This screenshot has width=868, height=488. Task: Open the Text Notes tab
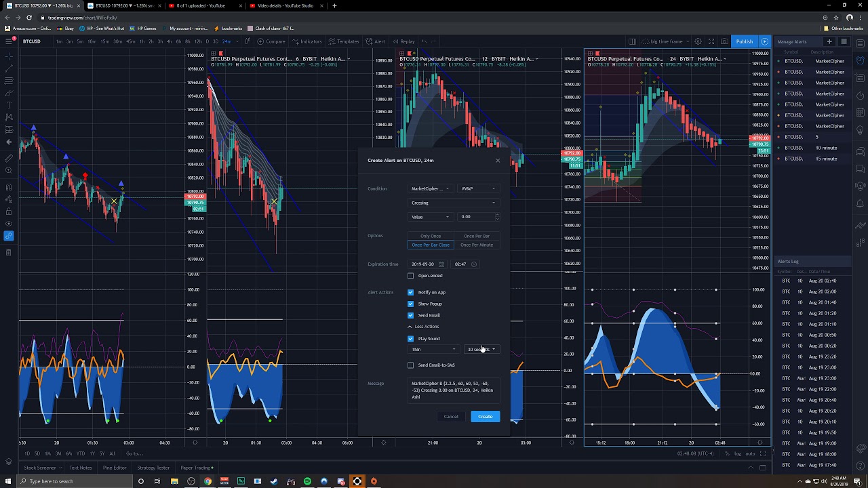[80, 468]
